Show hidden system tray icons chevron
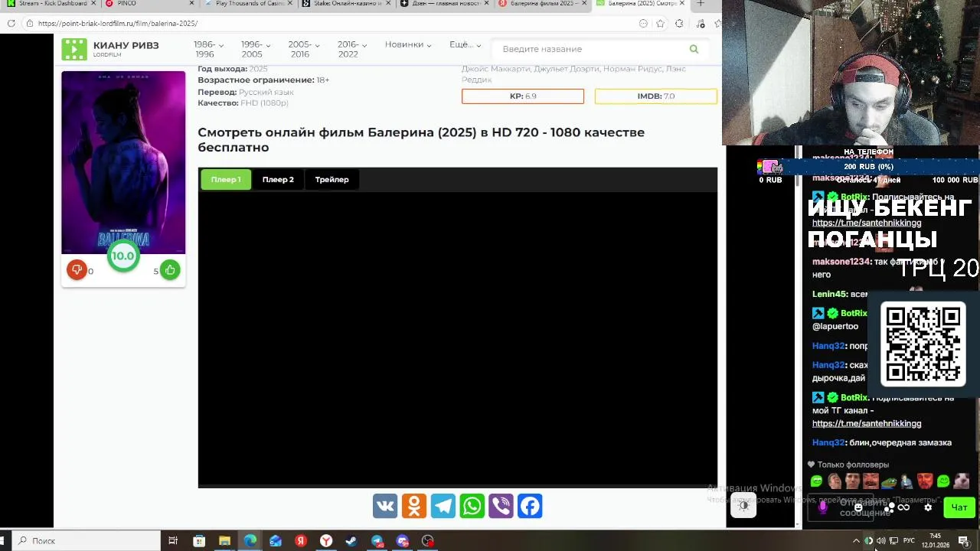The image size is (980, 551). click(856, 541)
